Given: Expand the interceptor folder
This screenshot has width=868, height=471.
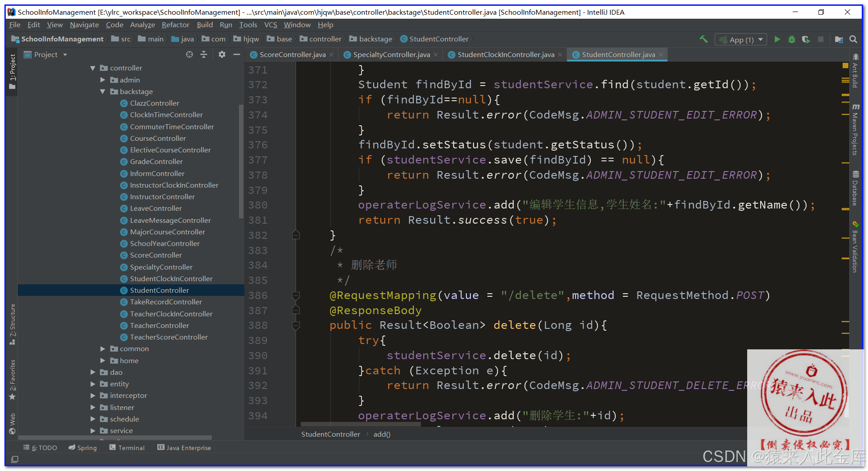Looking at the screenshot, I should tap(93, 395).
